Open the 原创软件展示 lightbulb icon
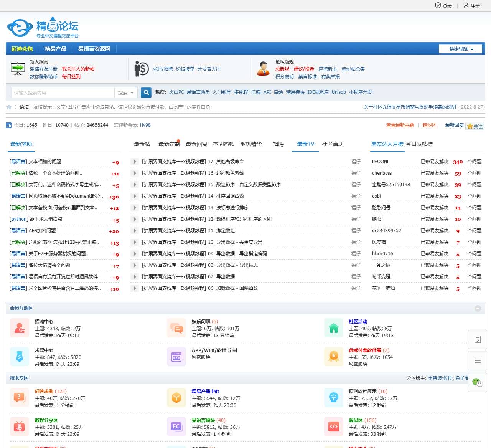Viewport: 491px width, 448px height. coord(334,398)
